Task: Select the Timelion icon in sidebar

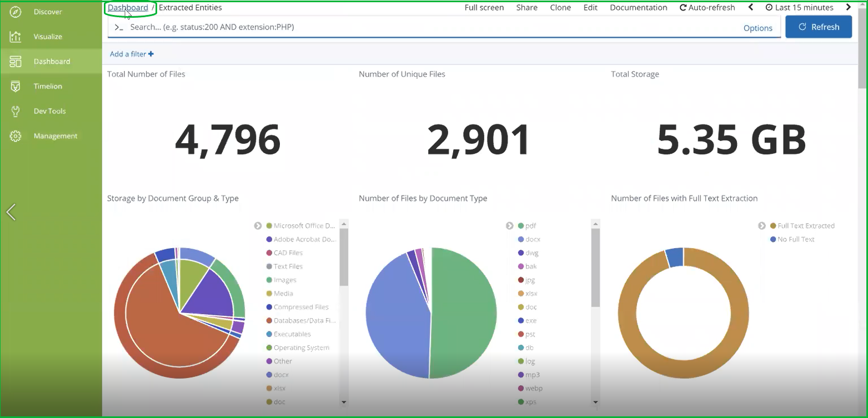Action: point(16,86)
